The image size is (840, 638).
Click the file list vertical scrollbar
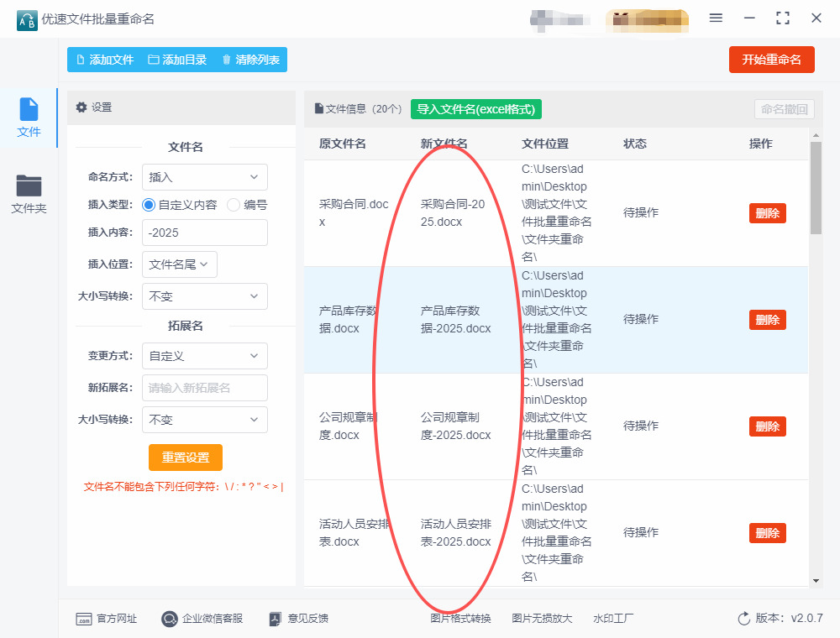coord(816,189)
